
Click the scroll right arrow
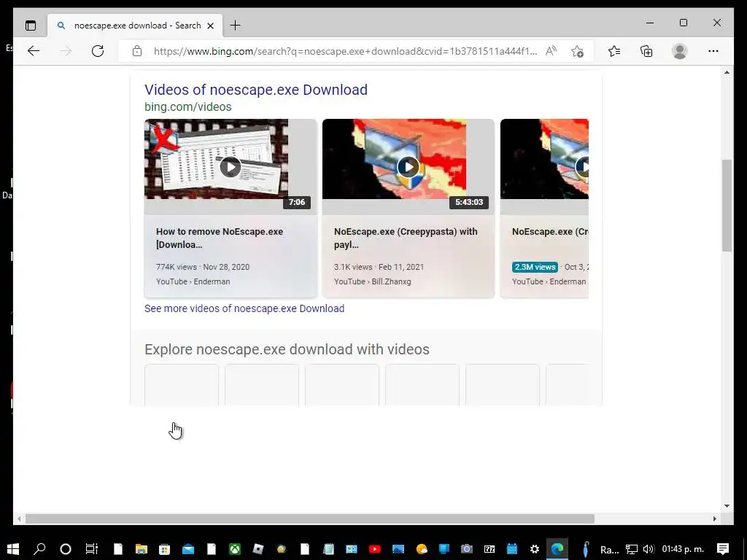click(x=715, y=518)
